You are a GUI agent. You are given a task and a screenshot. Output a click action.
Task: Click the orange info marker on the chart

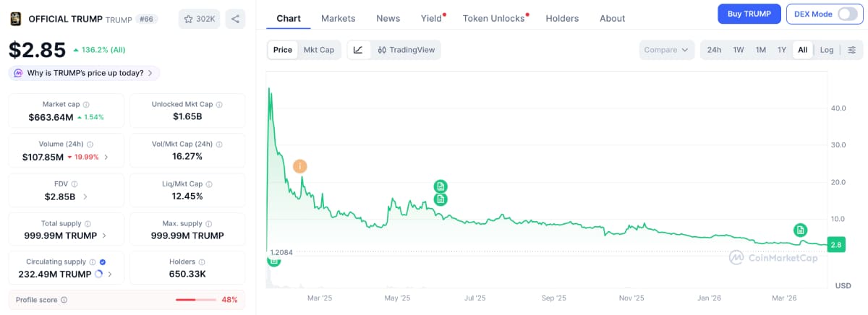(x=300, y=166)
